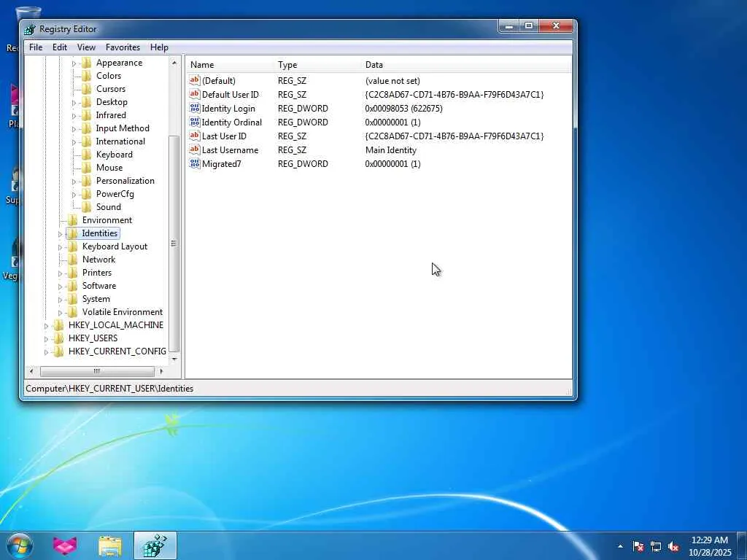Viewport: 747px width, 560px height.
Task: Select the HKEY_USERS folder icon
Action: (x=58, y=338)
